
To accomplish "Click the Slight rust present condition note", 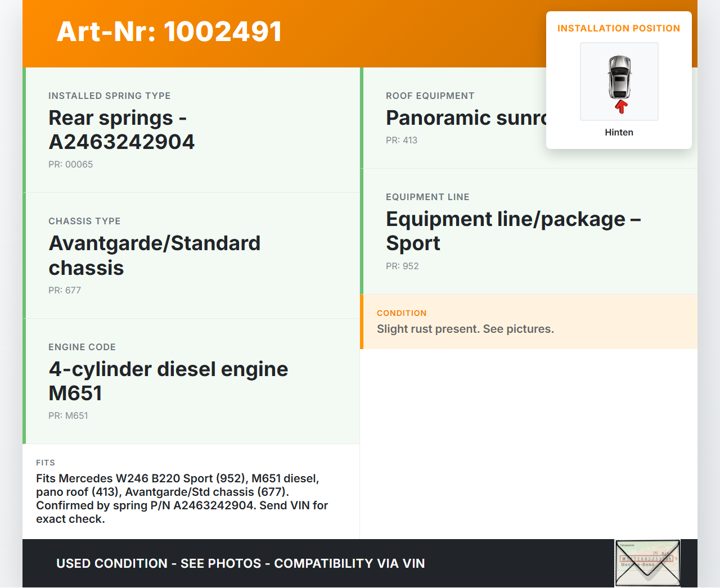I will coord(465,329).
